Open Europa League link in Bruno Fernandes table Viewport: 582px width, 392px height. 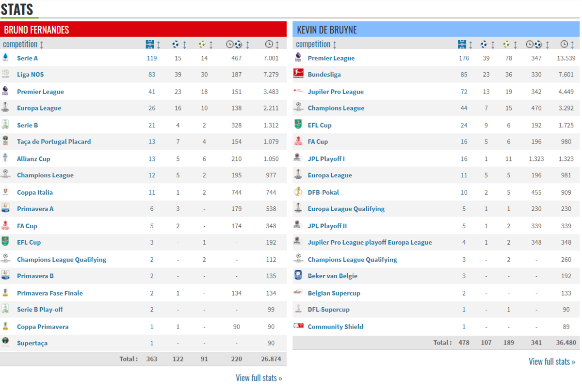click(39, 108)
